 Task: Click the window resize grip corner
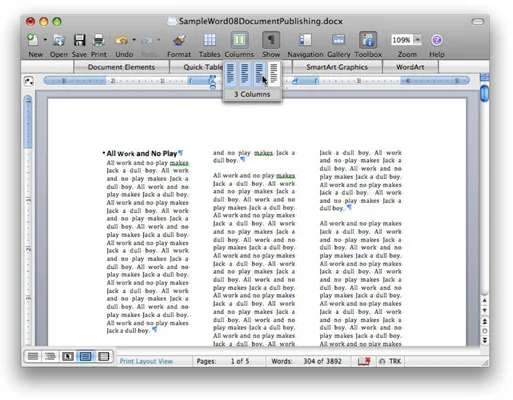point(485,362)
